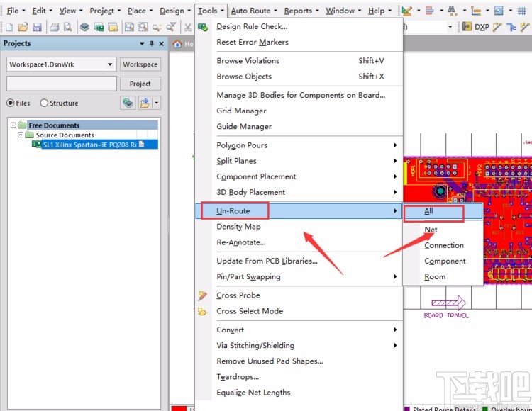Click the green Overlay layer color swatch
The height and width of the screenshot is (411, 532).
485,409
